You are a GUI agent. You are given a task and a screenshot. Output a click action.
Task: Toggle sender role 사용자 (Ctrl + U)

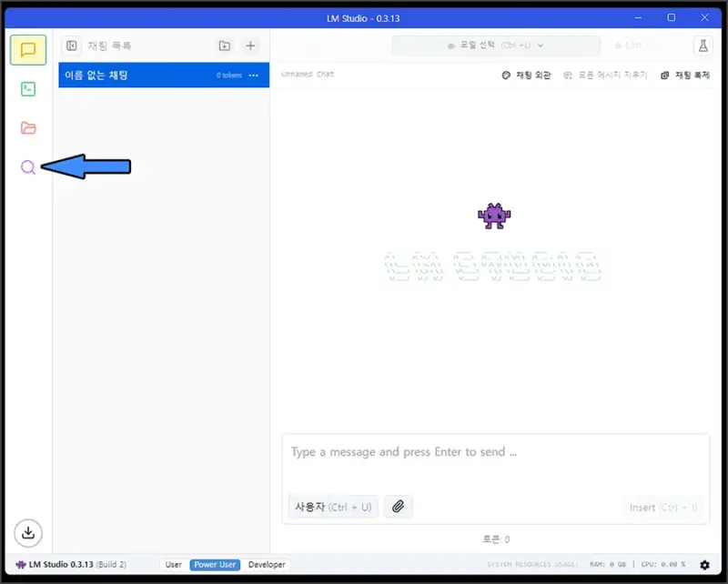(333, 507)
